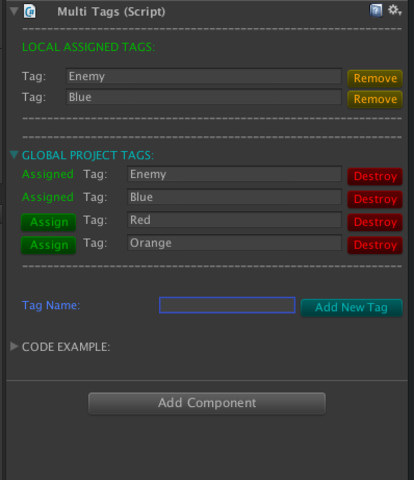
Task: Assign the Red tag
Action: [49, 222]
